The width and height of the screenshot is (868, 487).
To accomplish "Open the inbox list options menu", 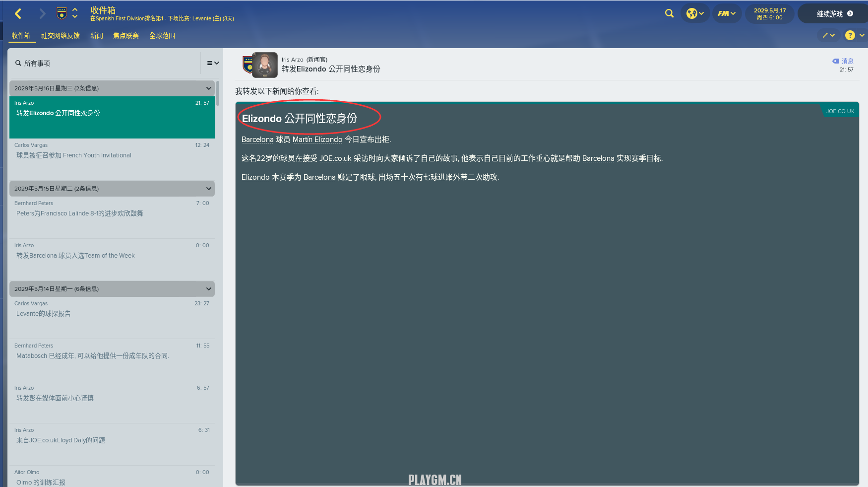I will (213, 63).
